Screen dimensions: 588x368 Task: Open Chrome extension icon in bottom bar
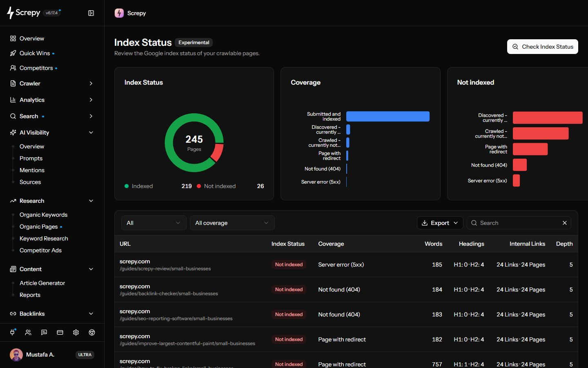(92, 332)
